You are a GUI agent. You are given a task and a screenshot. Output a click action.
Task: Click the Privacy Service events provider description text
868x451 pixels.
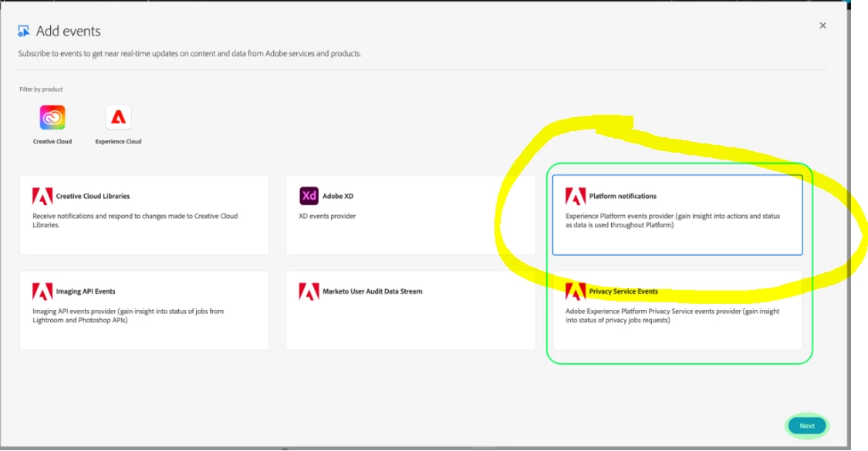pyautogui.click(x=672, y=316)
